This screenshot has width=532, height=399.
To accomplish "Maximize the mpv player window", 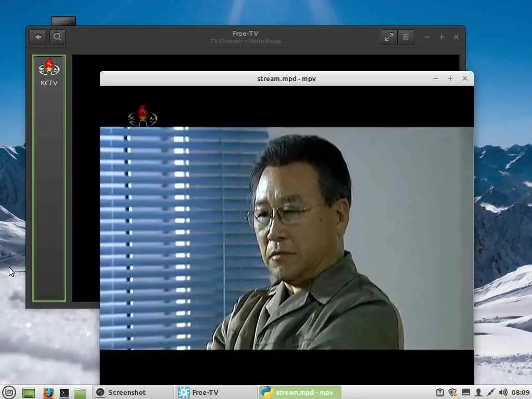I will 450,78.
